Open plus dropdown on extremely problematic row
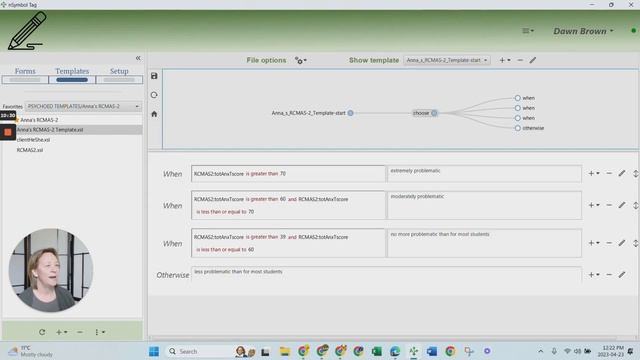640x360 pixels. (593, 173)
